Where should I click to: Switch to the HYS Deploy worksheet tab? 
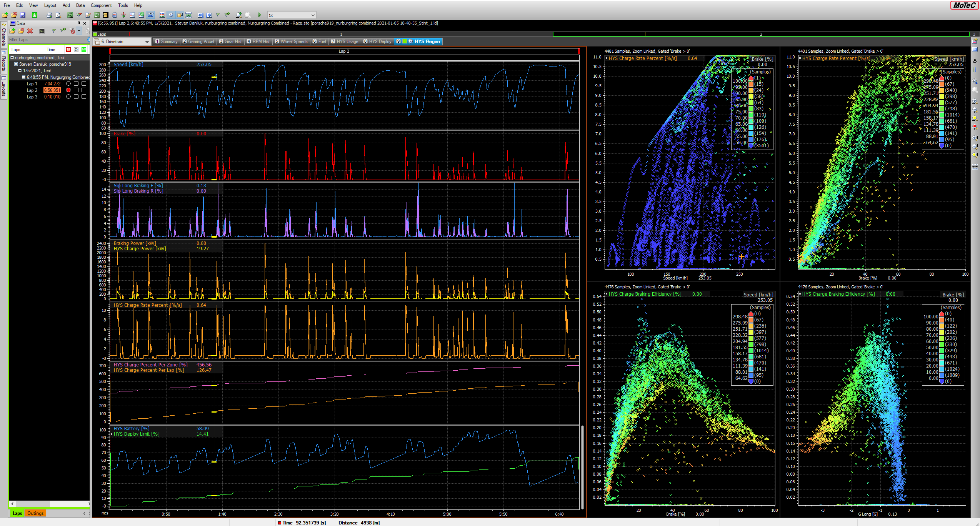pos(377,42)
